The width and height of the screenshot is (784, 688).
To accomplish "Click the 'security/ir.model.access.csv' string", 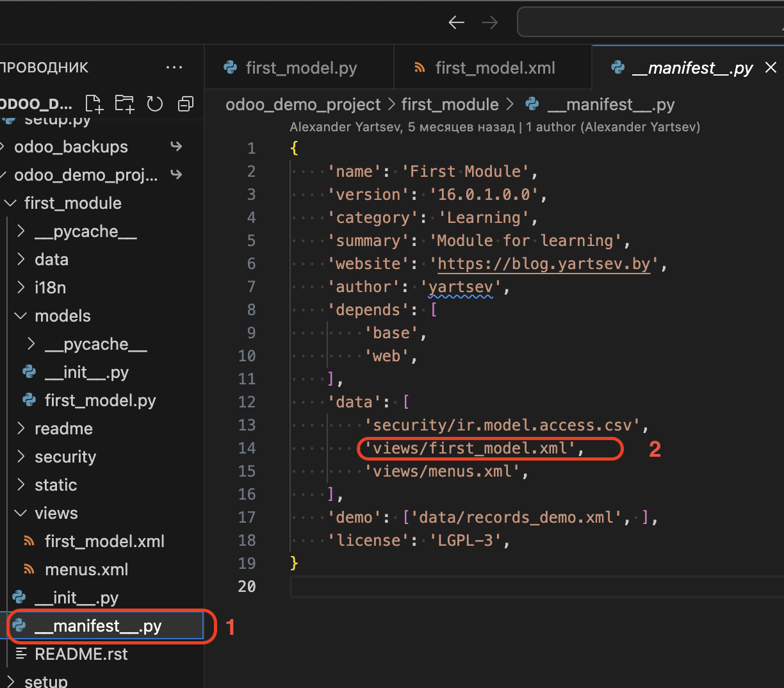I will coord(503,425).
